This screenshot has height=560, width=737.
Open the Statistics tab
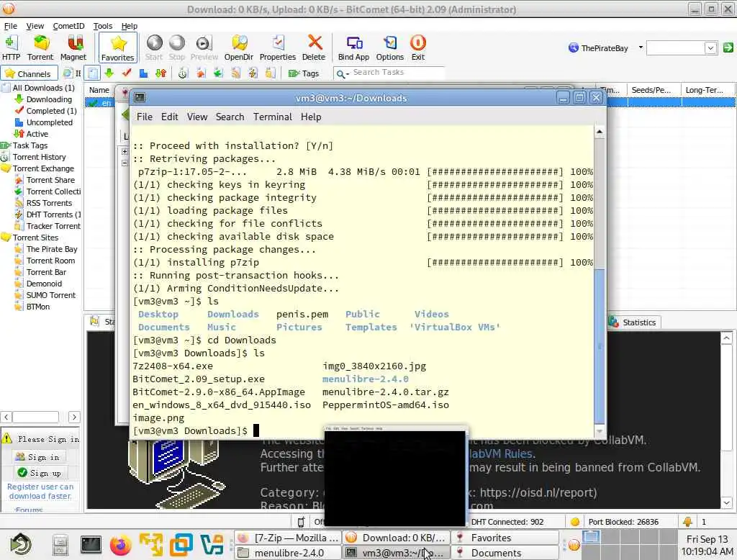(634, 322)
